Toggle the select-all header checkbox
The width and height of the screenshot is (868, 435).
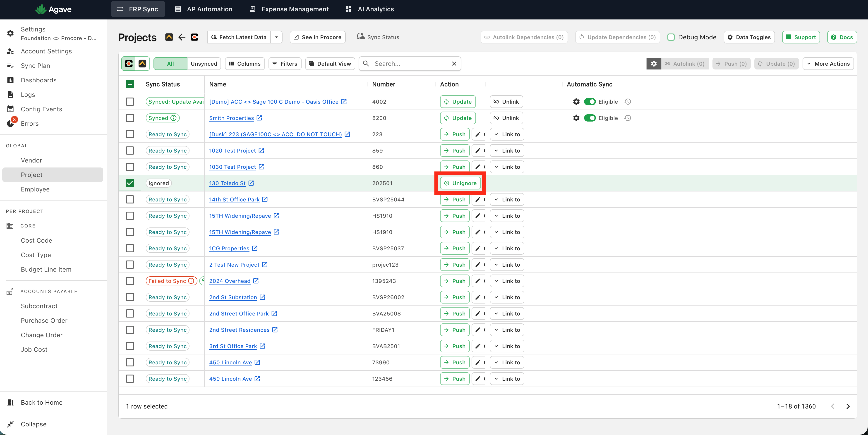(x=130, y=84)
